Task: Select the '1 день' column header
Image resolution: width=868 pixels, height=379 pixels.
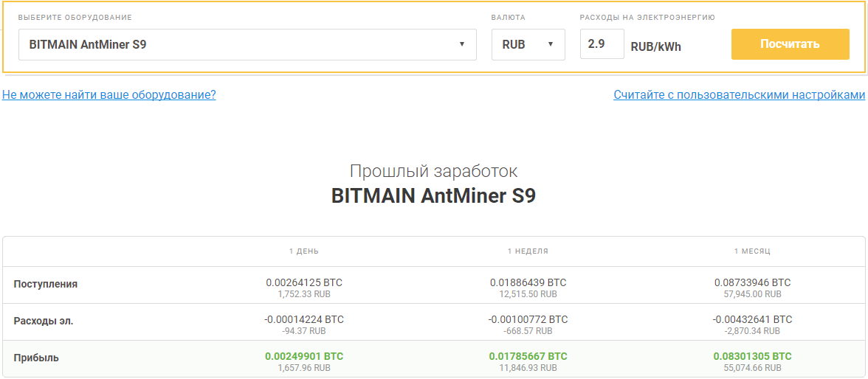Action: pos(304,251)
